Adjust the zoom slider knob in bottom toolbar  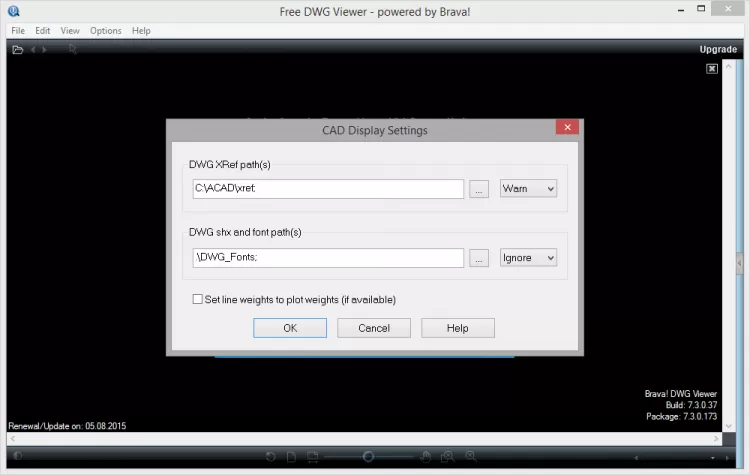tap(368, 457)
